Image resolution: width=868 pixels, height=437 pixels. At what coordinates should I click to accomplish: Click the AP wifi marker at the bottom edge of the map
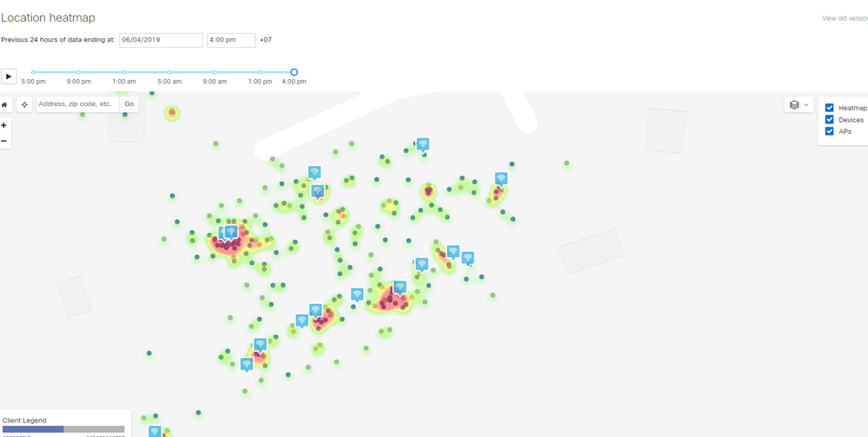(x=155, y=431)
